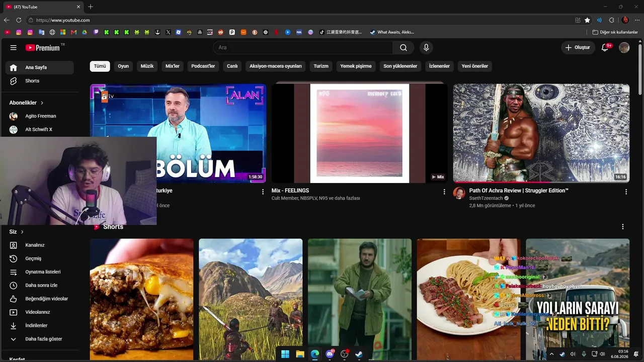Open three-dot menu of the ALAN BÖLÜM video
The image size is (644, 362).
(263, 192)
